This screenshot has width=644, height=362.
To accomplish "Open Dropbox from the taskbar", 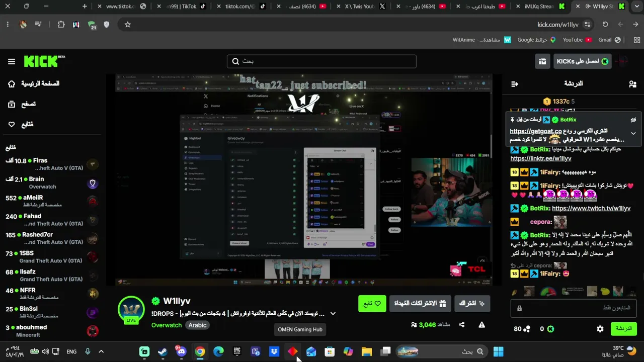I will click(274, 351).
